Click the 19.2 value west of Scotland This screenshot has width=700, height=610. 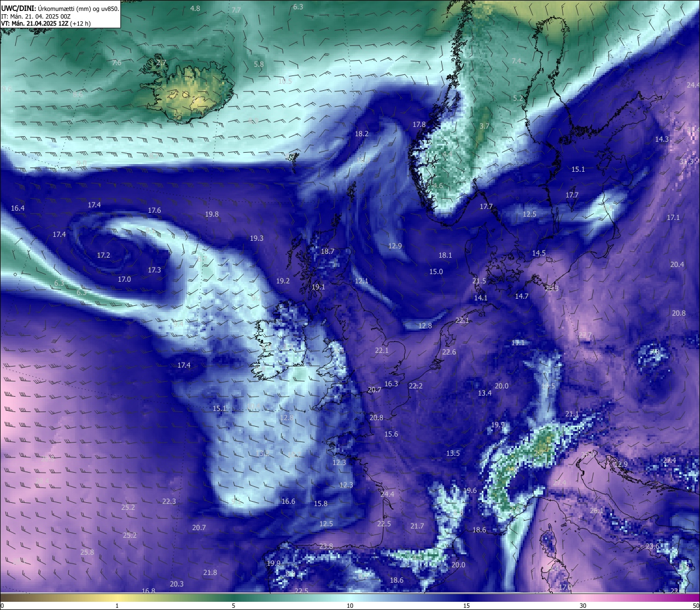tap(283, 281)
